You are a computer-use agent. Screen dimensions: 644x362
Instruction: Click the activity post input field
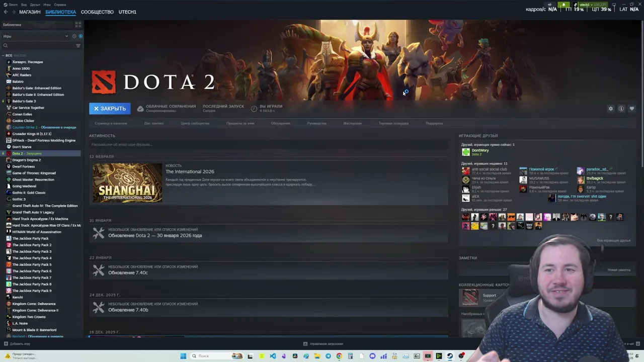point(269,145)
